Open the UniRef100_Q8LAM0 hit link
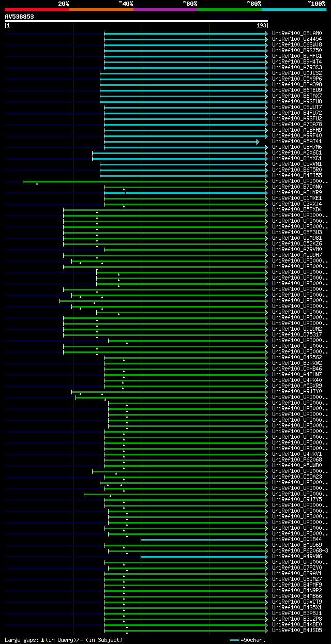 pyautogui.click(x=297, y=33)
